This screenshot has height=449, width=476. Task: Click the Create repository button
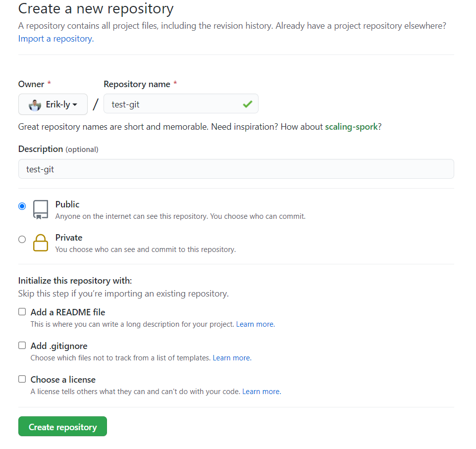pos(62,426)
